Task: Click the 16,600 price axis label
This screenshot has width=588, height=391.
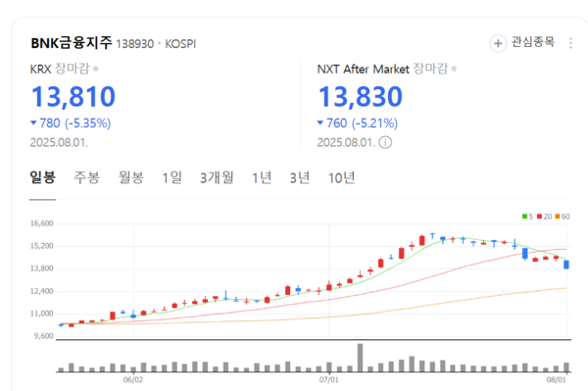Action: 41,223
